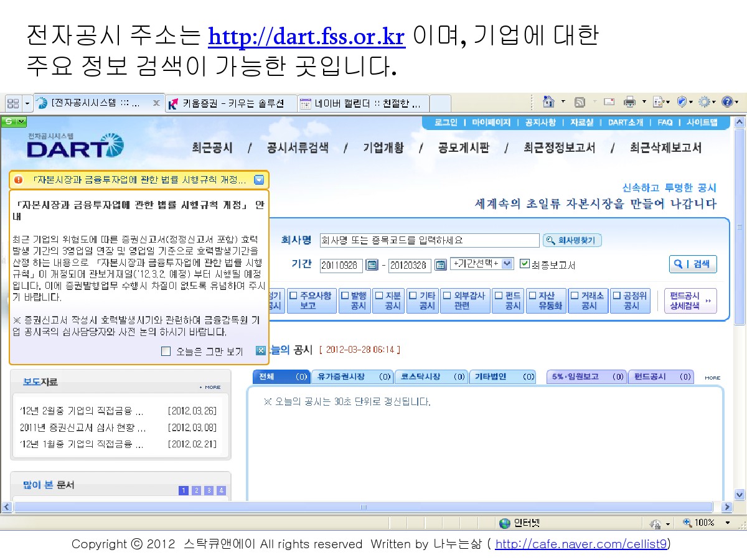Collapse the yellow notice banner arrow

(x=259, y=180)
